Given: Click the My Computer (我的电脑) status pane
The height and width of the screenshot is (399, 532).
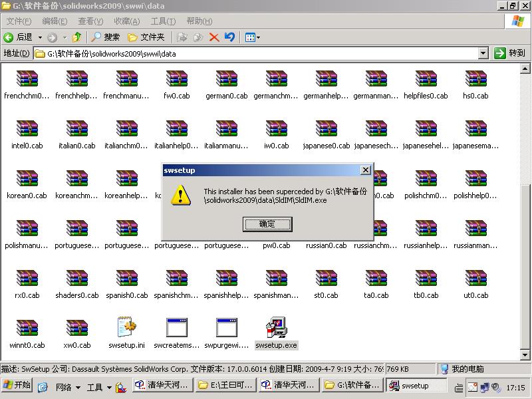Looking at the screenshot, I should [x=484, y=369].
